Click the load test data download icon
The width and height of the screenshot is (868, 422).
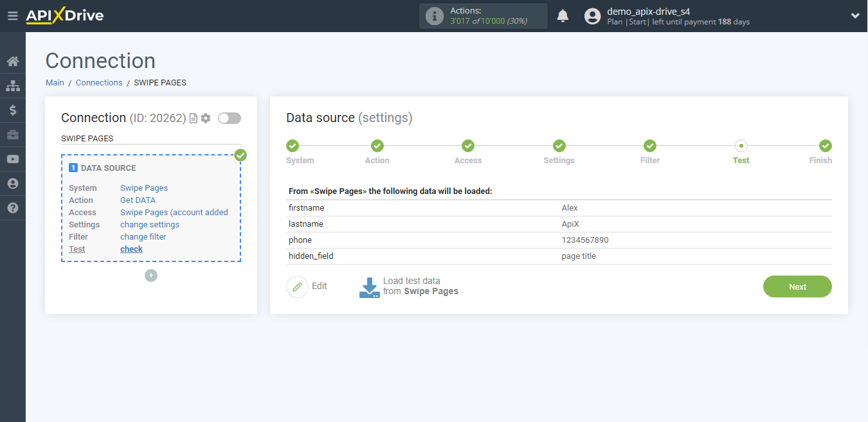point(369,287)
